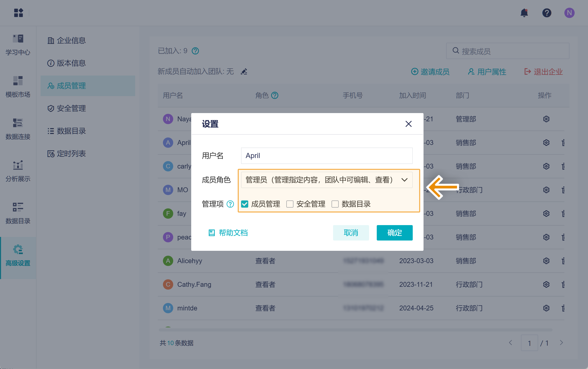Click edit pencil next to 新成员自动加入团队
This screenshot has width=588, height=369.
coord(244,71)
